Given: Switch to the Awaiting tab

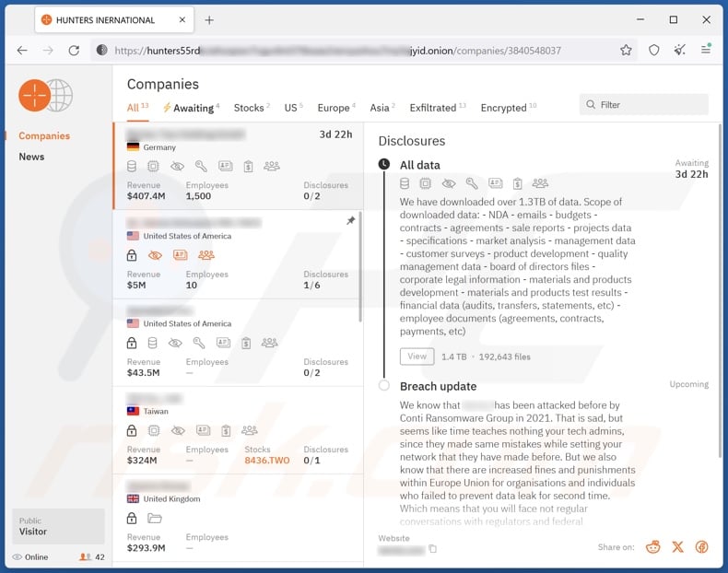Looking at the screenshot, I should tap(191, 108).
